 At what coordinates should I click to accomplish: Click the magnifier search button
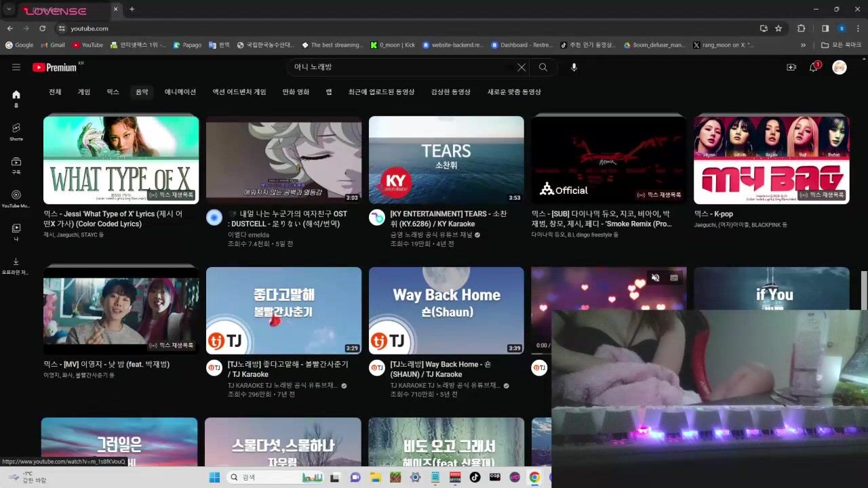542,67
